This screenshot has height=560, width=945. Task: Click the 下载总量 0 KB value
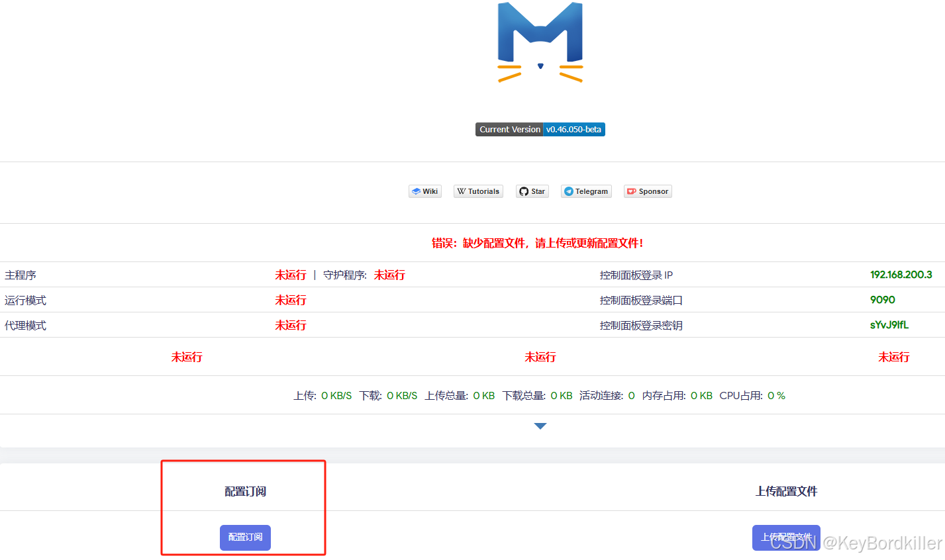click(562, 396)
